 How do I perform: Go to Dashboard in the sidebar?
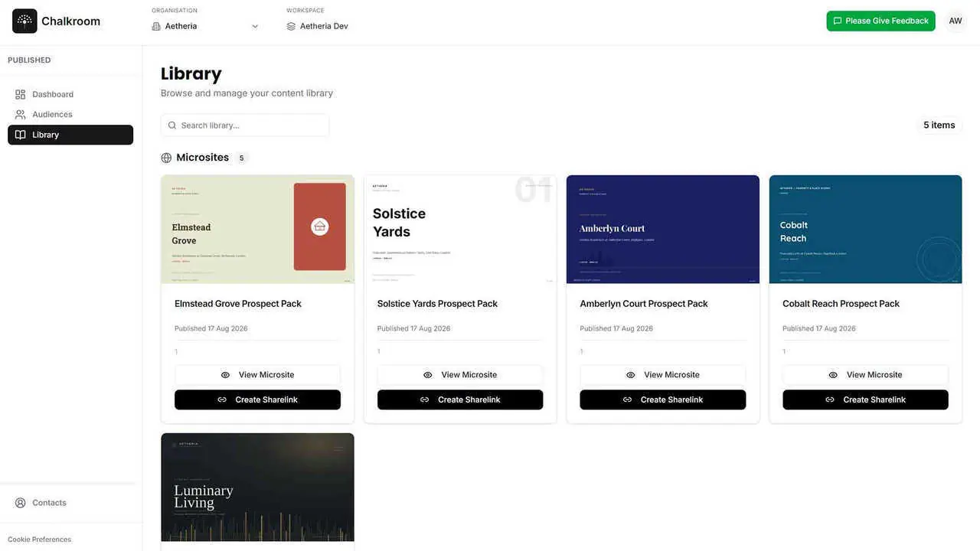pyautogui.click(x=70, y=94)
